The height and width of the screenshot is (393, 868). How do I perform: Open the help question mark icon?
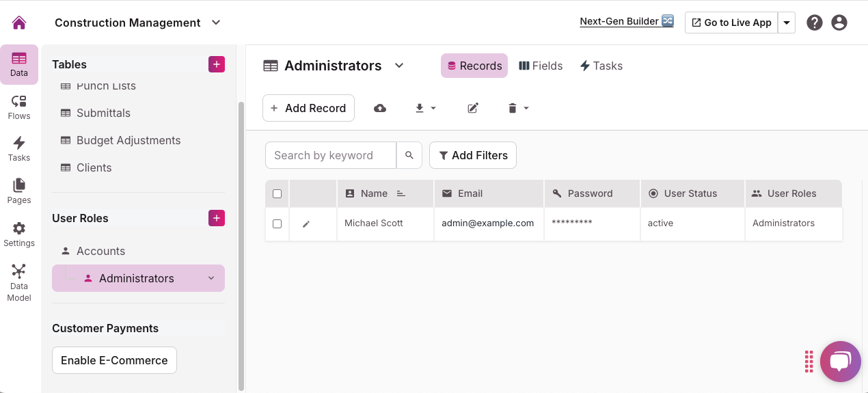814,23
